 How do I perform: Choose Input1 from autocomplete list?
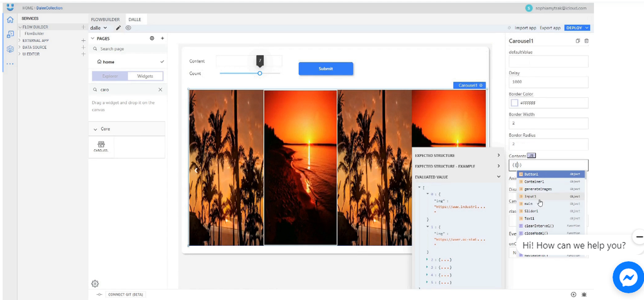pyautogui.click(x=551, y=196)
